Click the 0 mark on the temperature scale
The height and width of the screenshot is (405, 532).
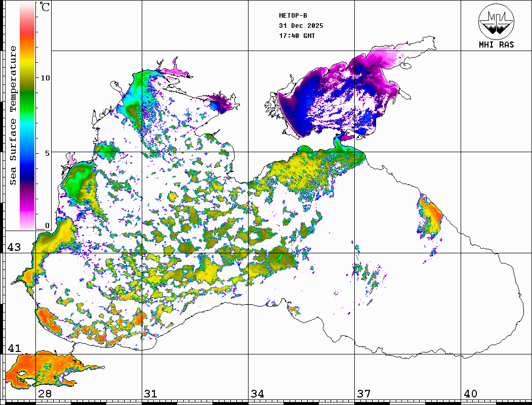(x=48, y=226)
